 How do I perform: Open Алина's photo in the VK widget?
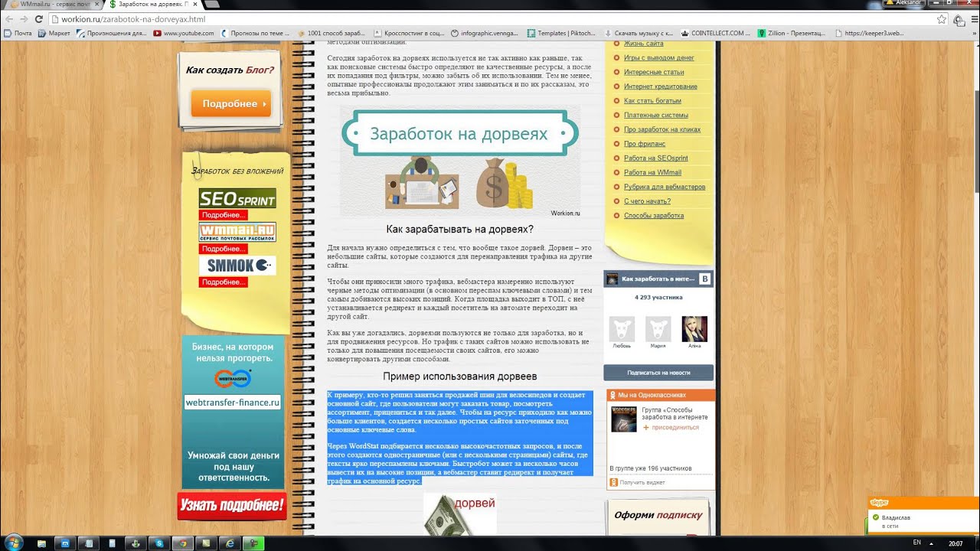point(694,329)
